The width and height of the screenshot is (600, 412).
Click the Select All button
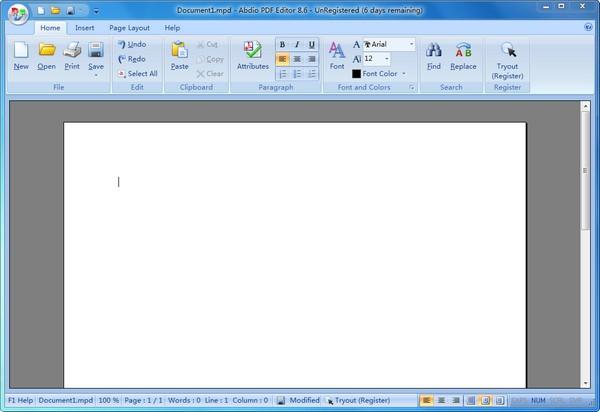[x=136, y=74]
